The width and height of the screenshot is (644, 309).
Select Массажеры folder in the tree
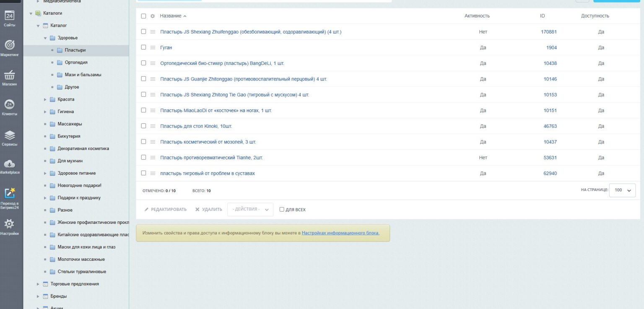coord(70,124)
